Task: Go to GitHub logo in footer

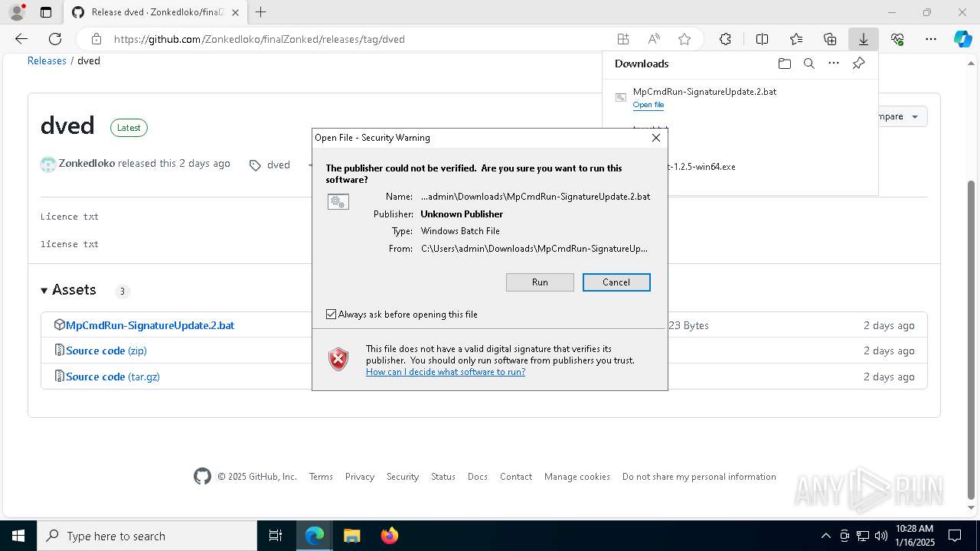Action: [202, 477]
